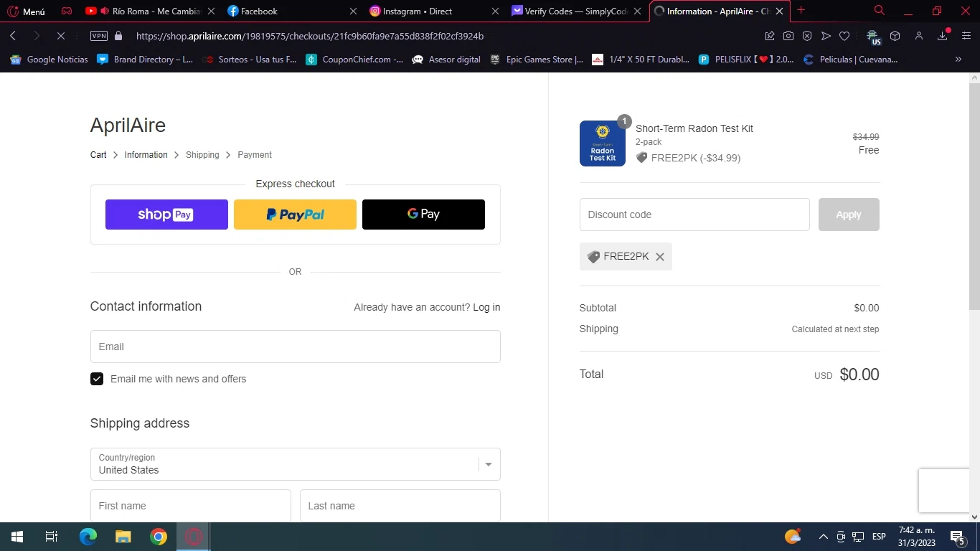Open the downloads icon
Viewport: 980px width, 551px height.
pos(943,36)
